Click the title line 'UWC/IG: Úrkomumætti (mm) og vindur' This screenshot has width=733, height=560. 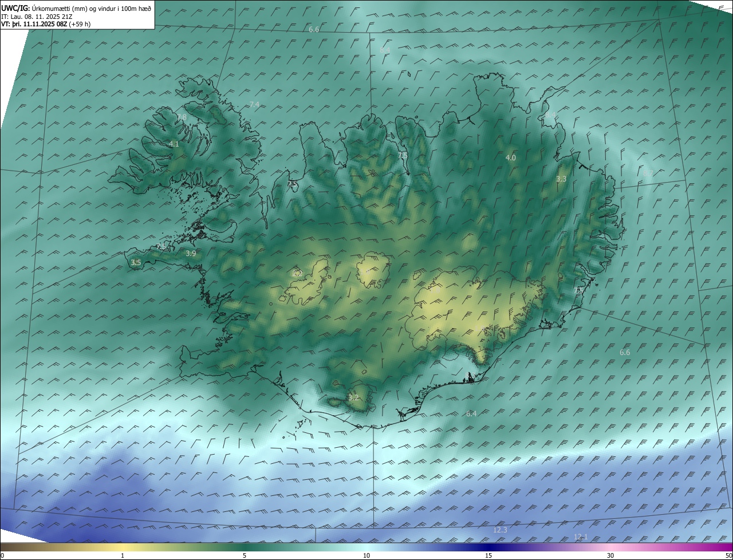(77, 8)
